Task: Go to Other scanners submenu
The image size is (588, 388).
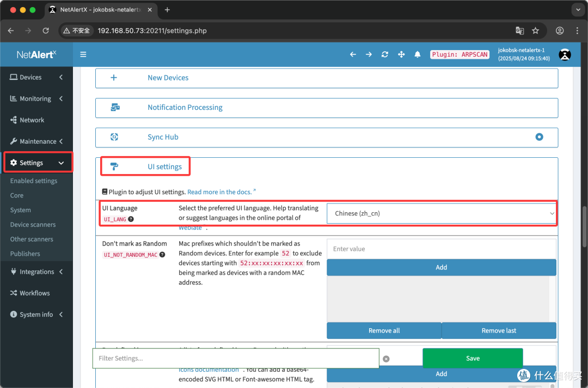Action: 32,239
